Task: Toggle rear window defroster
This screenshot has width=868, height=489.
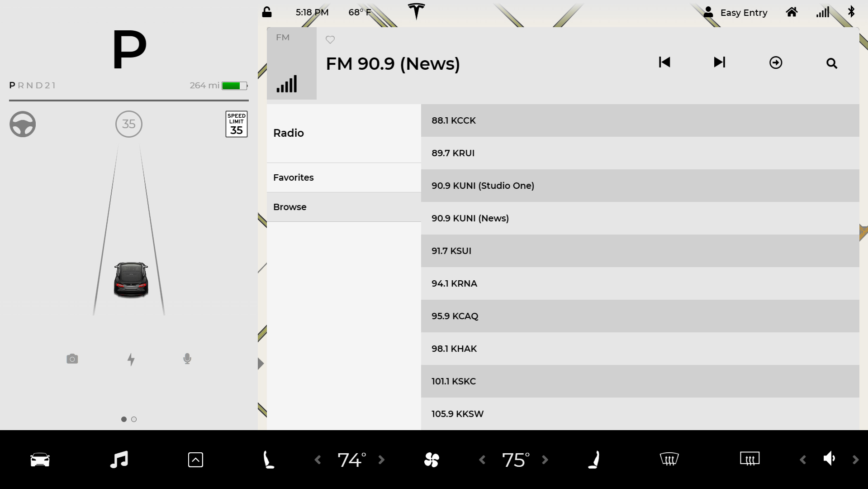Action: click(x=749, y=459)
